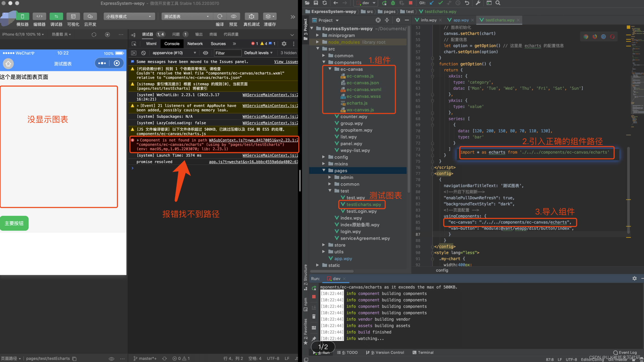The width and height of the screenshot is (644, 362).
Task: Click the console Filter input field
Action: click(228, 53)
